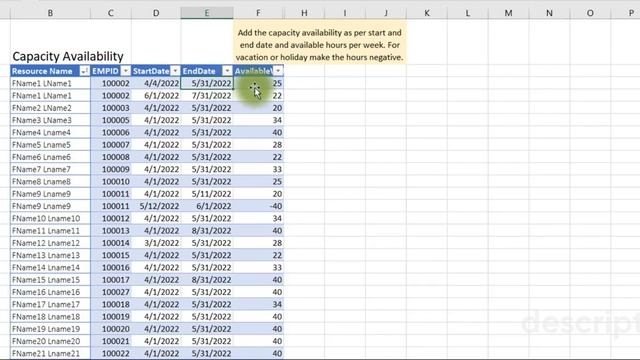Select cell with start date 5/12/2022

(x=156, y=206)
